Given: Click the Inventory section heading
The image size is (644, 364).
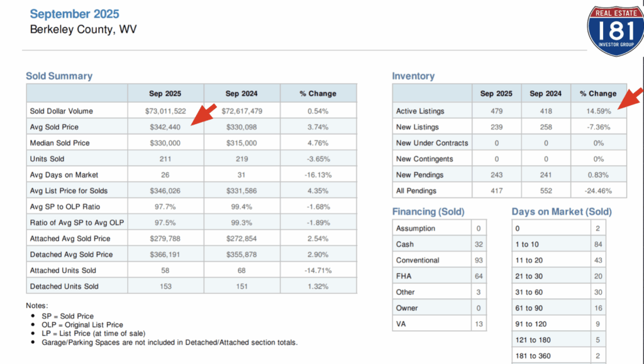Looking at the screenshot, I should (x=413, y=76).
